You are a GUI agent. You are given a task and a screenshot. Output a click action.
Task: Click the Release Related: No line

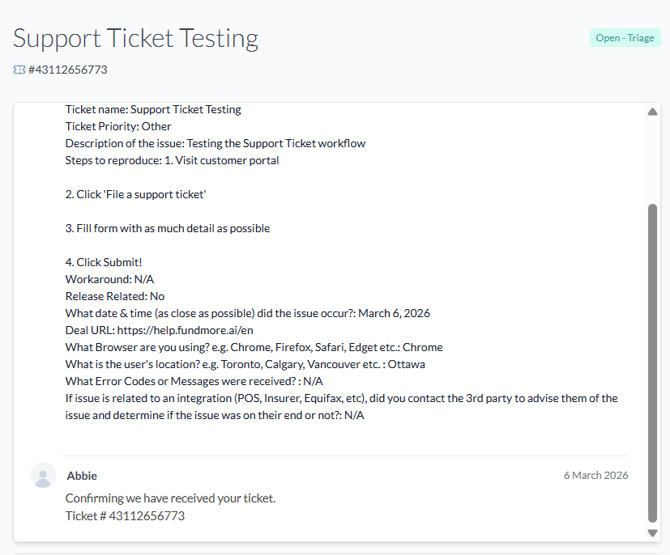pyautogui.click(x=115, y=296)
